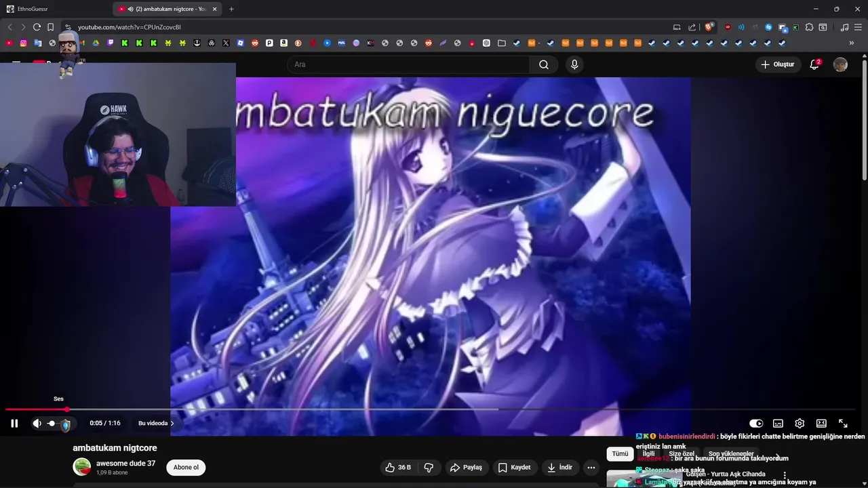868x488 pixels.
Task: Bookmark this page with the bookmark icon
Action: tap(50, 27)
